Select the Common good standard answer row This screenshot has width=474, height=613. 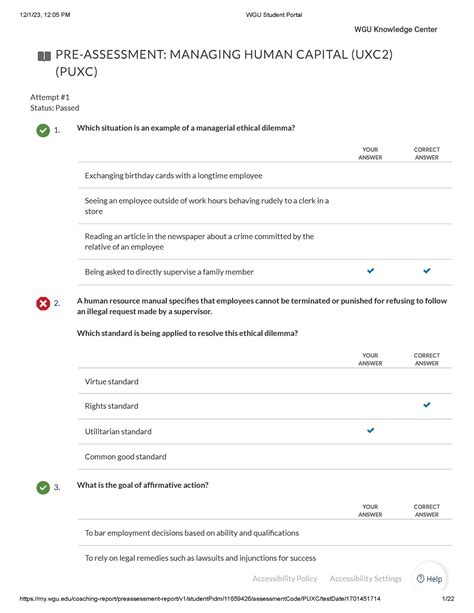[265, 457]
